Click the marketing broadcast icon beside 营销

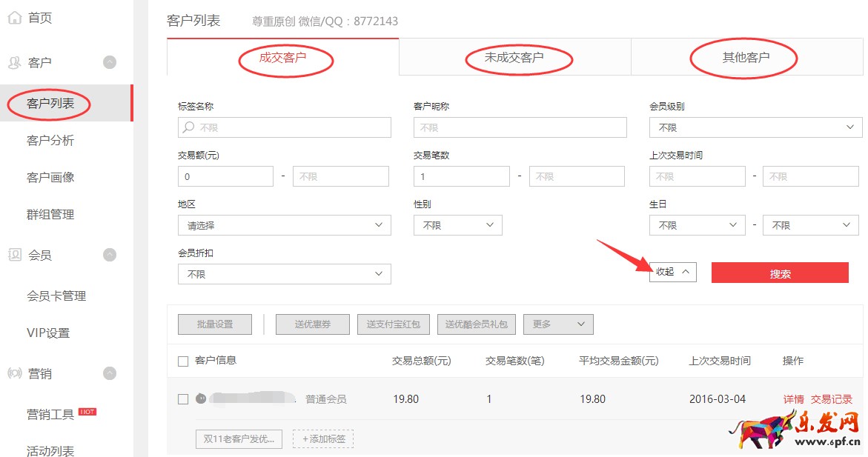click(14, 373)
